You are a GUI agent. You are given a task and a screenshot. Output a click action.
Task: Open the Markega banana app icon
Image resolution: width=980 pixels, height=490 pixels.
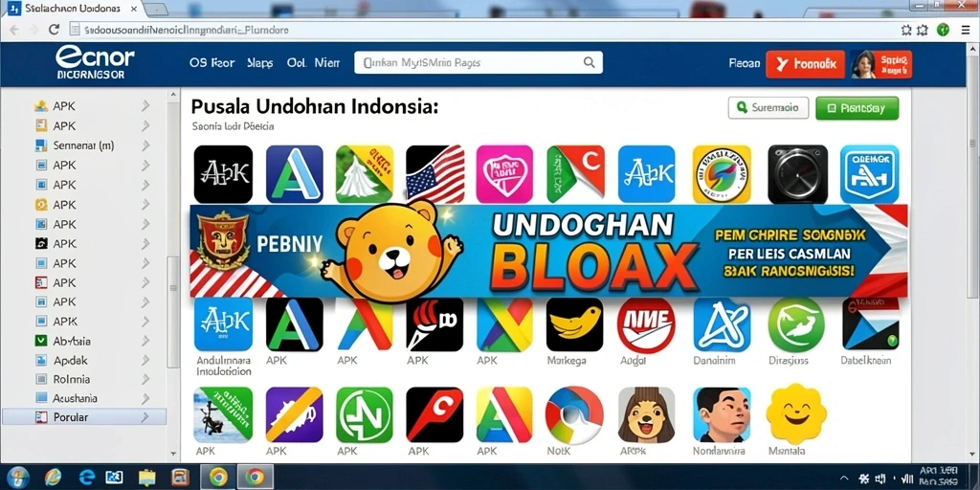coord(574,323)
